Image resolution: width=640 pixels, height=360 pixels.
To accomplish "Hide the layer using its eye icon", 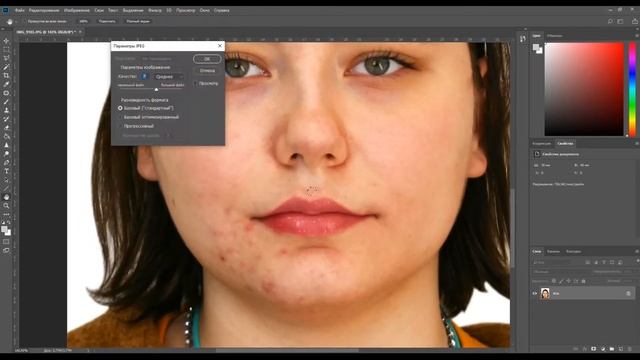I will coord(535,293).
